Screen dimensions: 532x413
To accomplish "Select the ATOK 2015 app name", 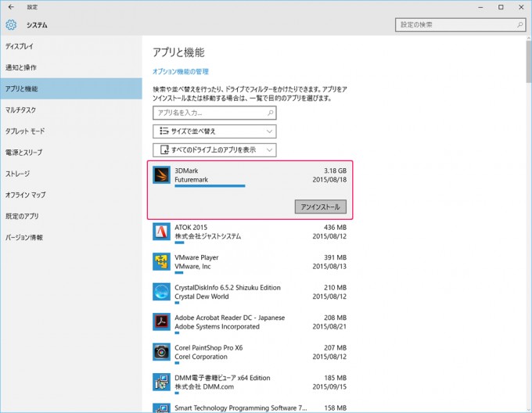I will point(191,227).
